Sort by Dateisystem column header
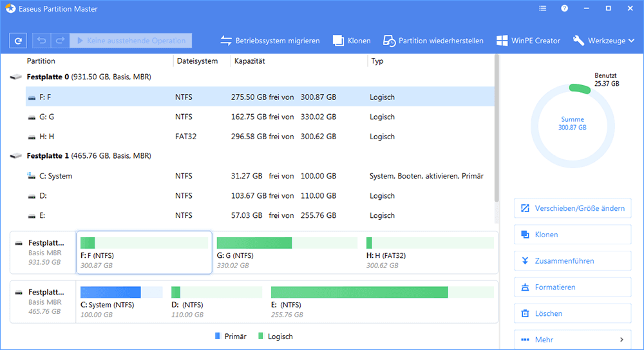 click(x=197, y=61)
